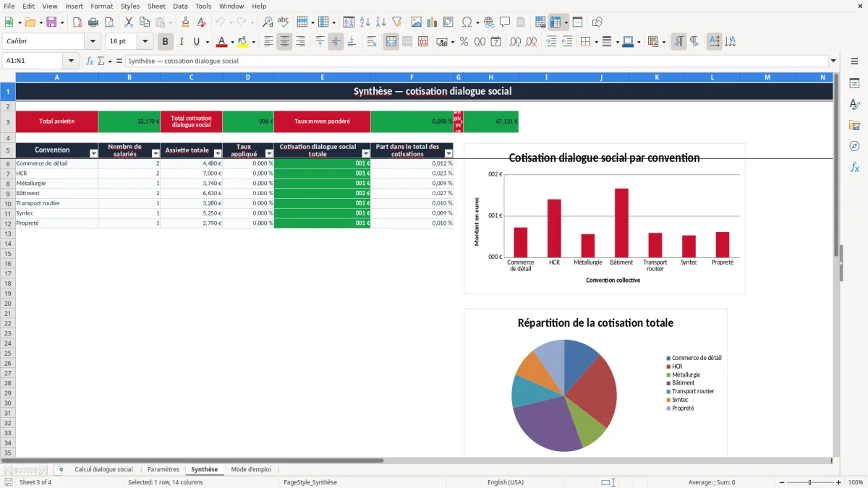Switch to Calcul dialogue social sheet
This screenshot has height=488, width=868.
pyautogui.click(x=103, y=469)
